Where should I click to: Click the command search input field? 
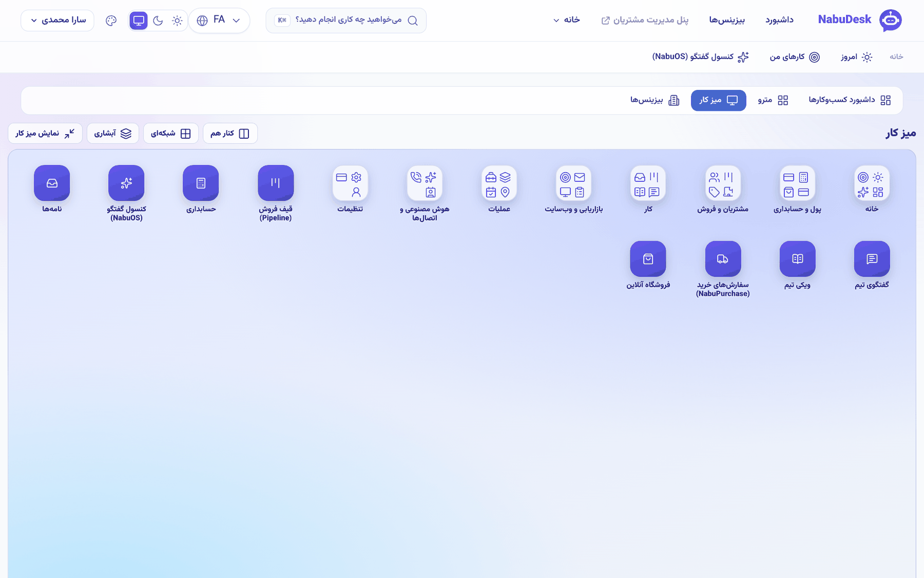click(346, 21)
